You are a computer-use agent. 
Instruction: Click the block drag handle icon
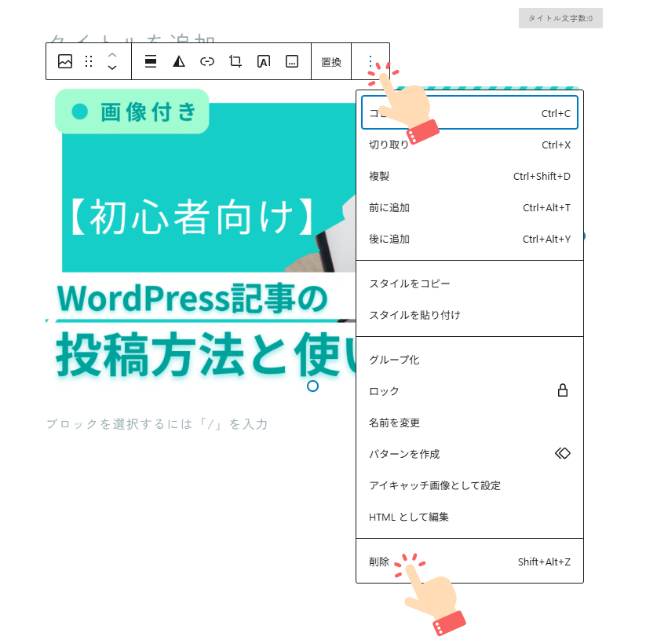pyautogui.click(x=89, y=61)
